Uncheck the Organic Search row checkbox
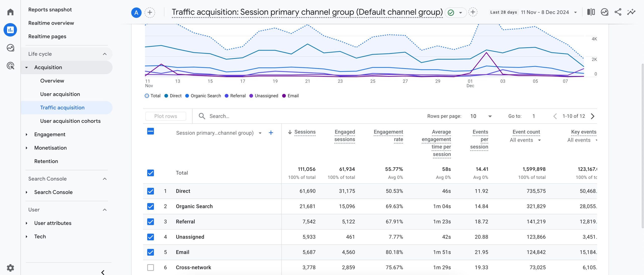Image resolution: width=644 pixels, height=275 pixels. (x=150, y=207)
